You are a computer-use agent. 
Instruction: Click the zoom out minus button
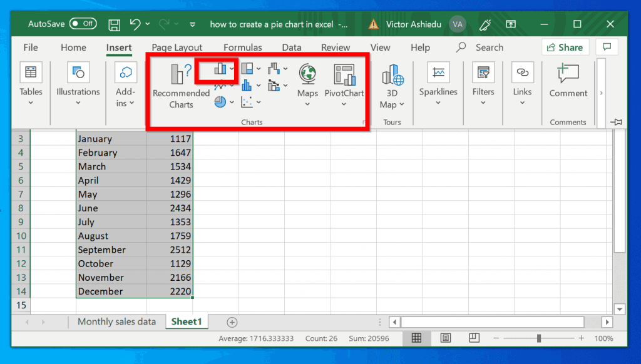point(496,338)
